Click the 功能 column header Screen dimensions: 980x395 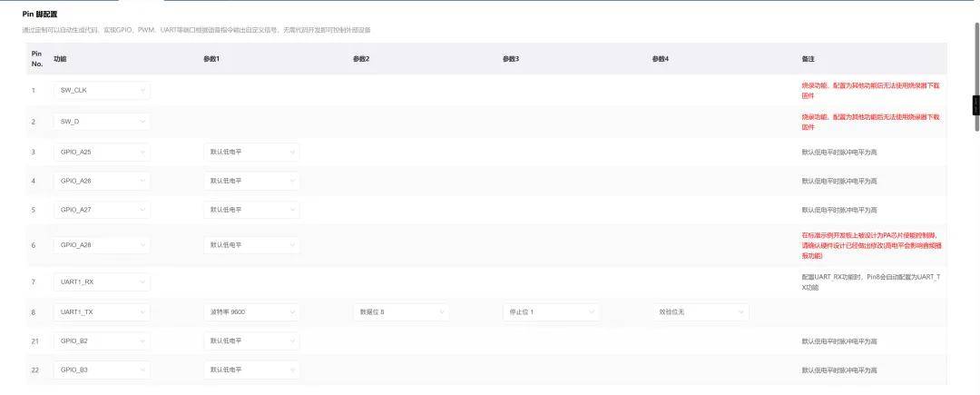(60, 59)
